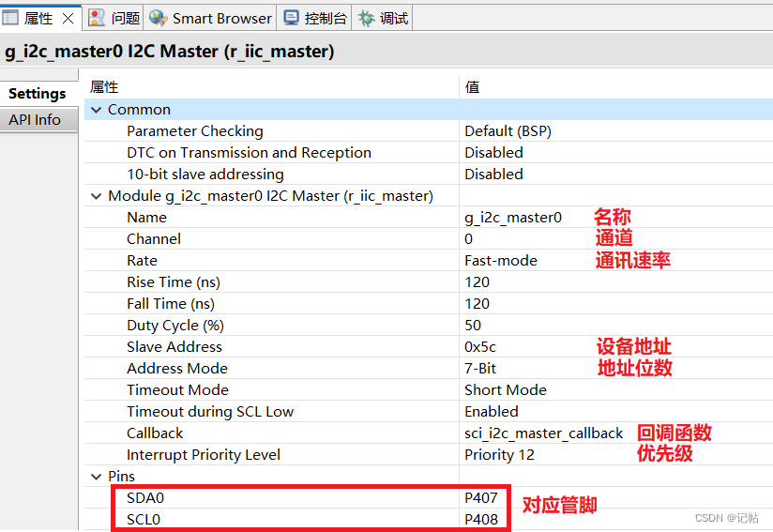Viewport: 773px width, 532px height.
Task: Click the SCL0 pin value P408
Action: pos(481,520)
